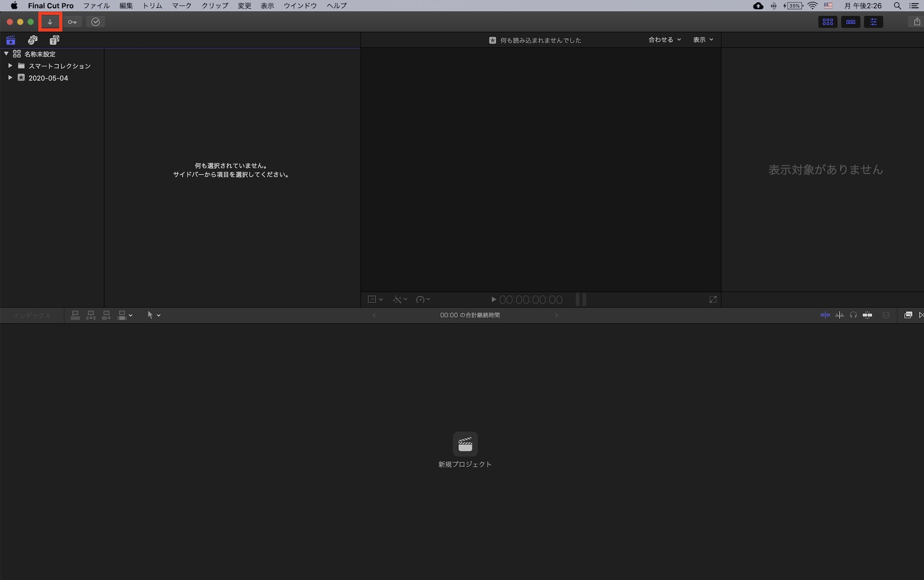Open the ファイル menu

96,6
